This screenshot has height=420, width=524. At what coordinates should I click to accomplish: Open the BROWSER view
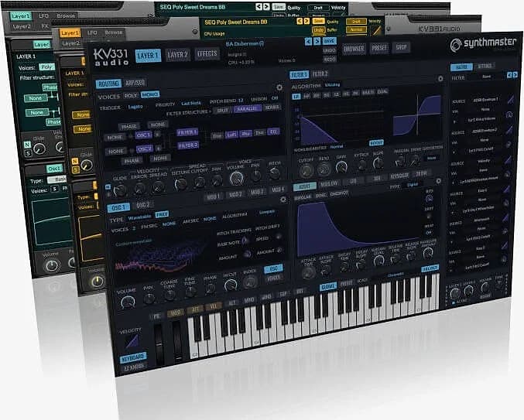tap(354, 49)
